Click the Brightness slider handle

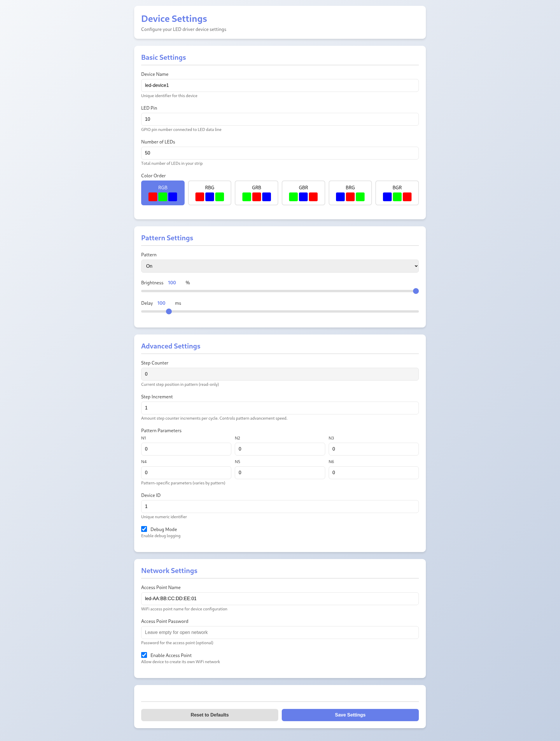[416, 291]
